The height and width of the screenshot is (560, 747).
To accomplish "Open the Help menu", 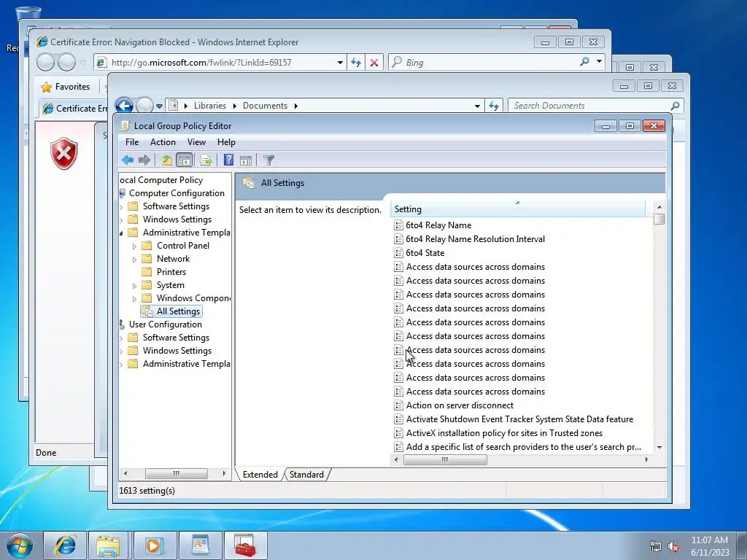I will click(226, 142).
